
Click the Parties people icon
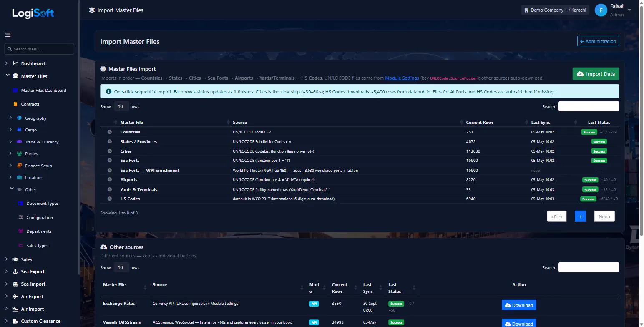point(19,153)
